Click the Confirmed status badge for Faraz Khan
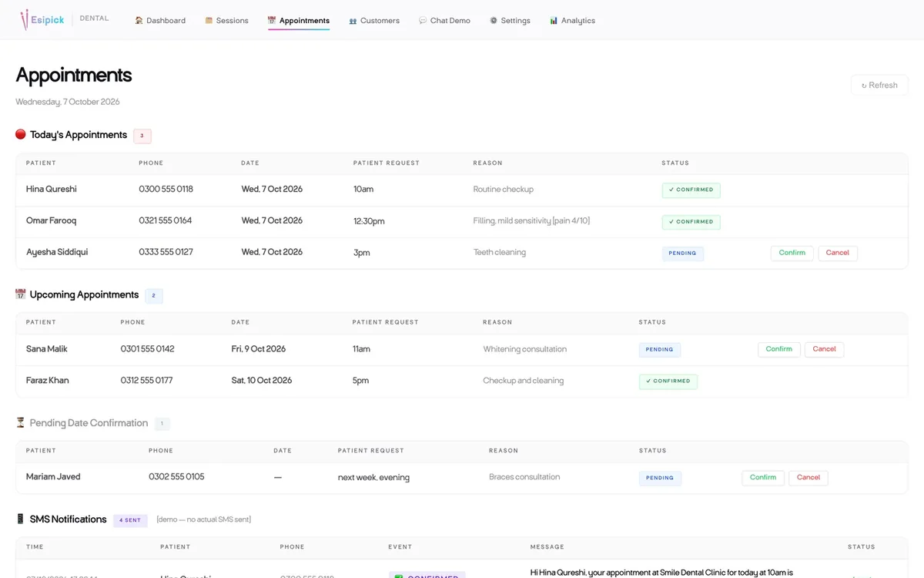 click(x=668, y=381)
